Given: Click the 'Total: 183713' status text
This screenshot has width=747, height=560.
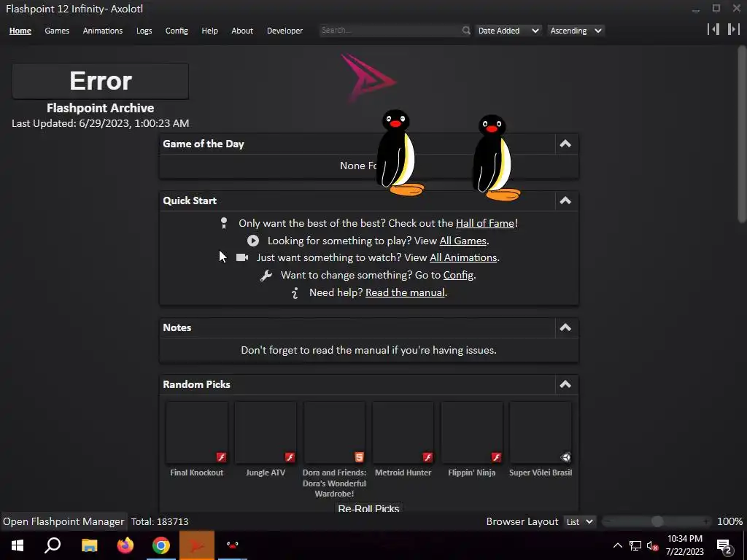Looking at the screenshot, I should [x=160, y=522].
